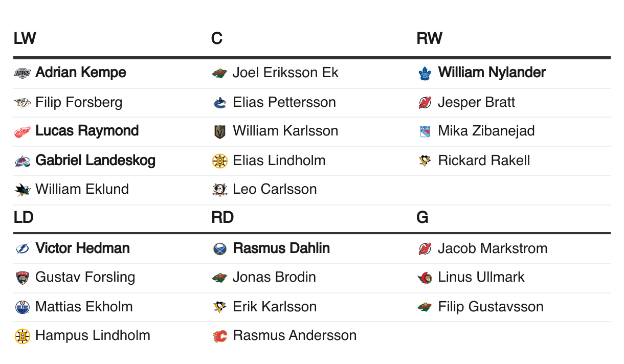This screenshot has height=364, width=624.
Task: Click the G position header
Action: tap(422, 218)
